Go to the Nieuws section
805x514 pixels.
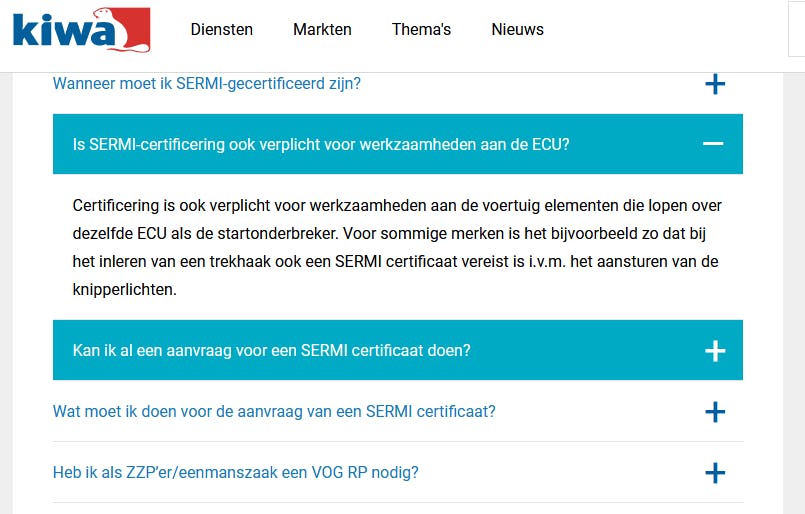(517, 29)
